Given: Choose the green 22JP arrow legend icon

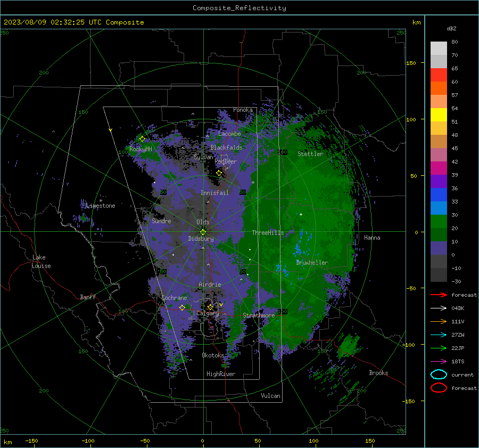Looking at the screenshot, I should (x=439, y=348).
